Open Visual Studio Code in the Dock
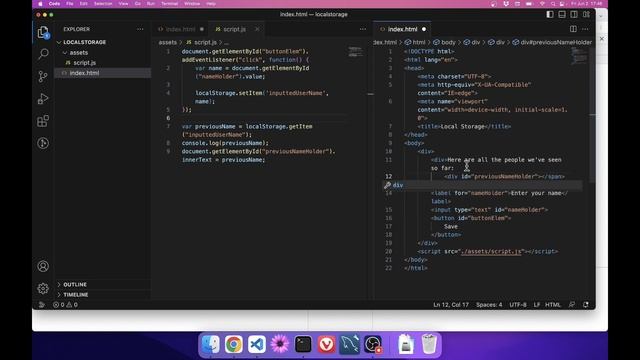This screenshot has width=640, height=360. [257, 344]
